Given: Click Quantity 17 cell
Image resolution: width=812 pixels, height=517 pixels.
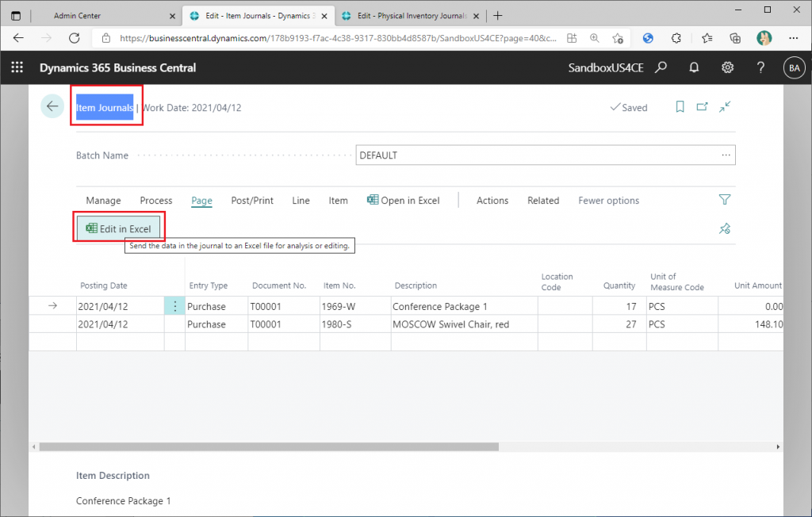Looking at the screenshot, I should pos(619,306).
